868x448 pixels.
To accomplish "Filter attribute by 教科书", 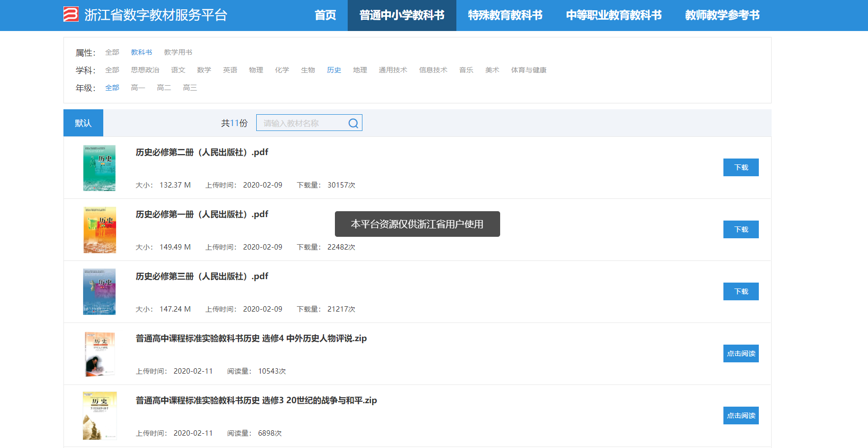I will (142, 52).
